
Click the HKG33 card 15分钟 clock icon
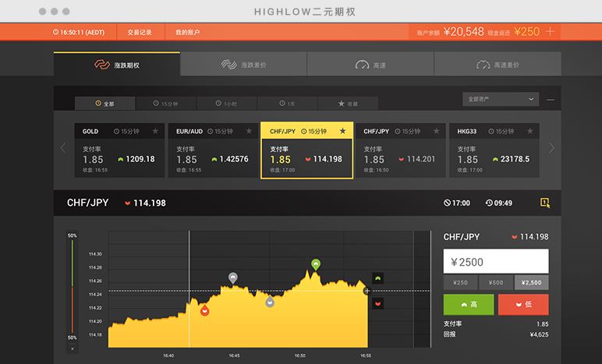pyautogui.click(x=491, y=131)
